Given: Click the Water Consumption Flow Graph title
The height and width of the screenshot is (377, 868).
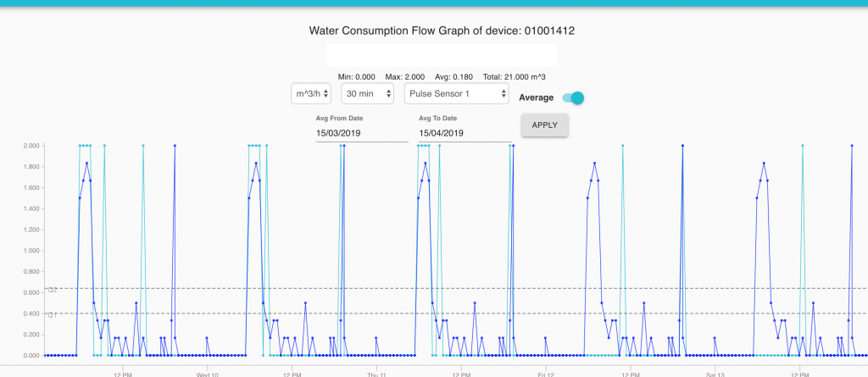Looking at the screenshot, I should pyautogui.click(x=447, y=30).
